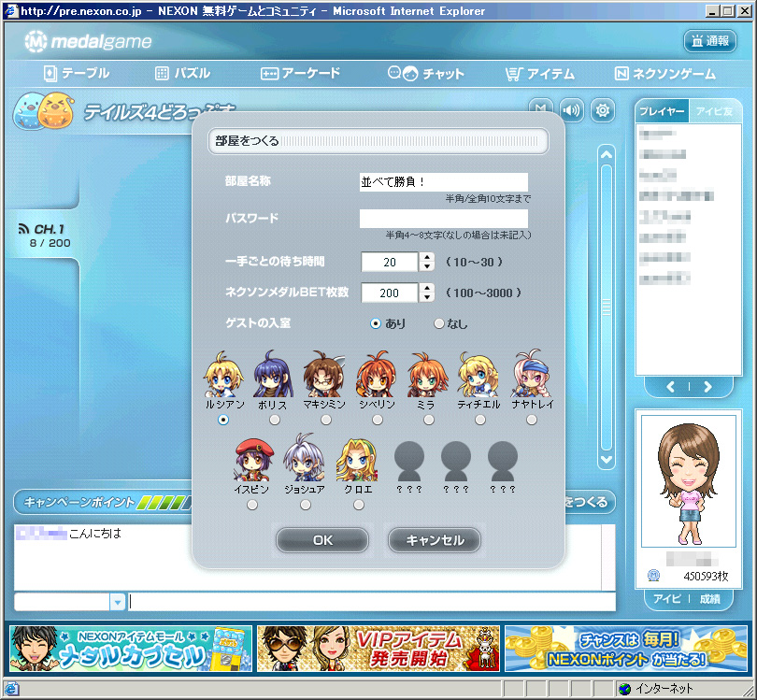Click the first locked ??? character silhouette
Viewport: 757px width, 700px height.
(409, 462)
